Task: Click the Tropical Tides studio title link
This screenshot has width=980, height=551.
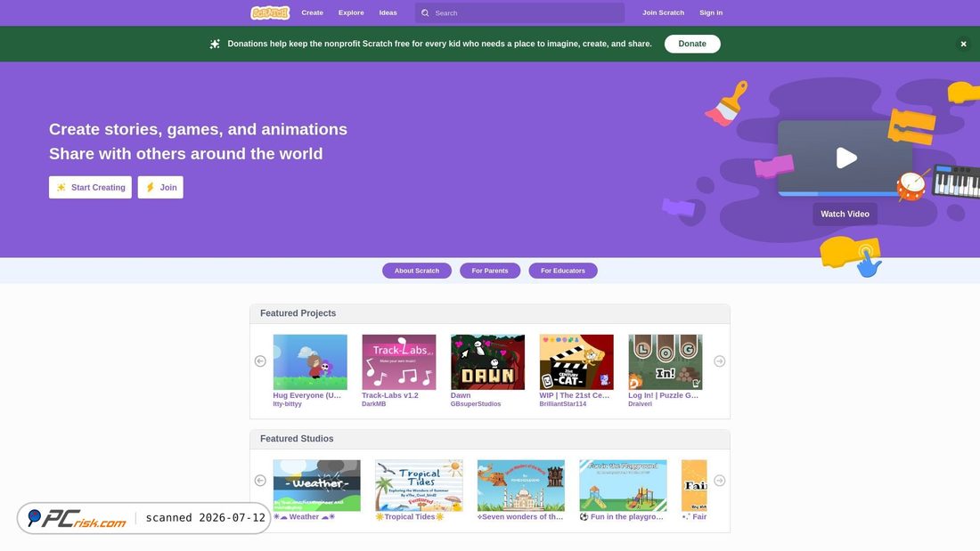Action: click(x=410, y=517)
